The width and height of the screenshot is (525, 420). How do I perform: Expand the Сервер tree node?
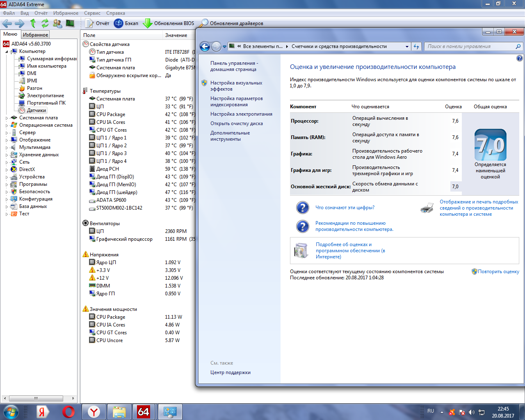click(7, 133)
